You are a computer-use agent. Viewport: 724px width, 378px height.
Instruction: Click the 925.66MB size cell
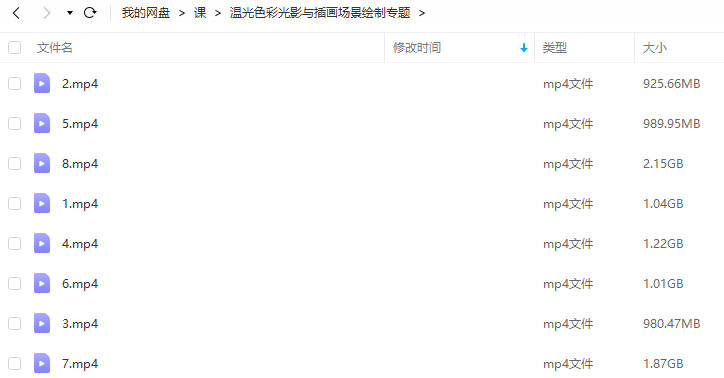[672, 84]
